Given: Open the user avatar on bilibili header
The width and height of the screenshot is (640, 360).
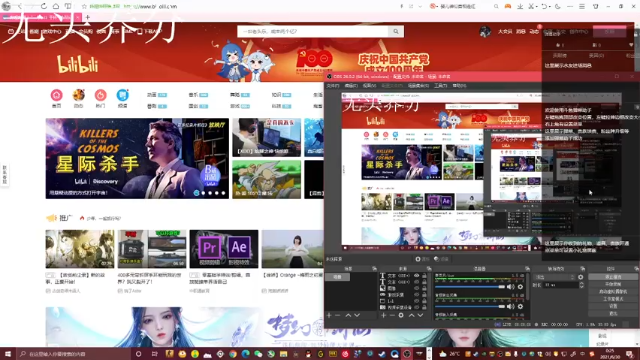Looking at the screenshot, I should [x=485, y=31].
